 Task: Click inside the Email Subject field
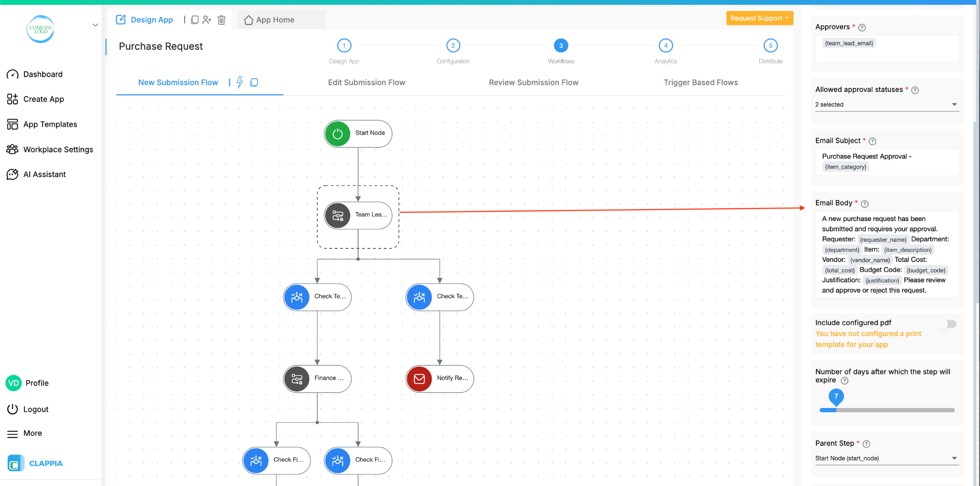886,162
